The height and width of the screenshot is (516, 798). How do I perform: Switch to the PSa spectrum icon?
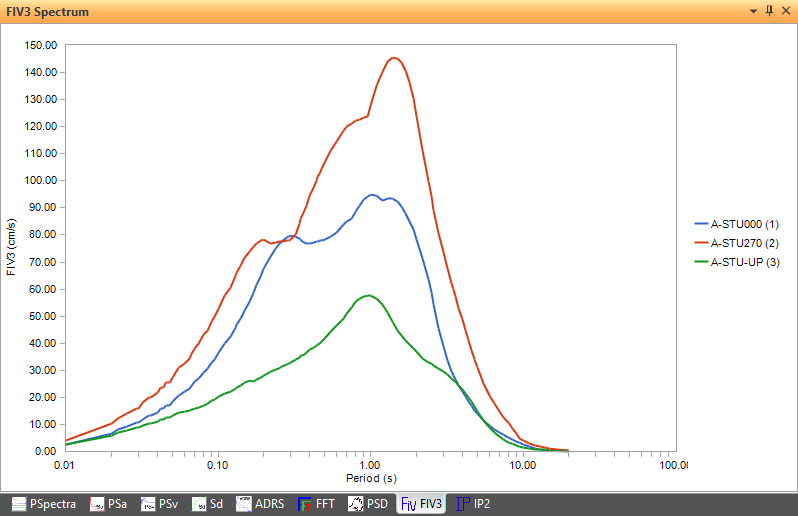pyautogui.click(x=98, y=504)
